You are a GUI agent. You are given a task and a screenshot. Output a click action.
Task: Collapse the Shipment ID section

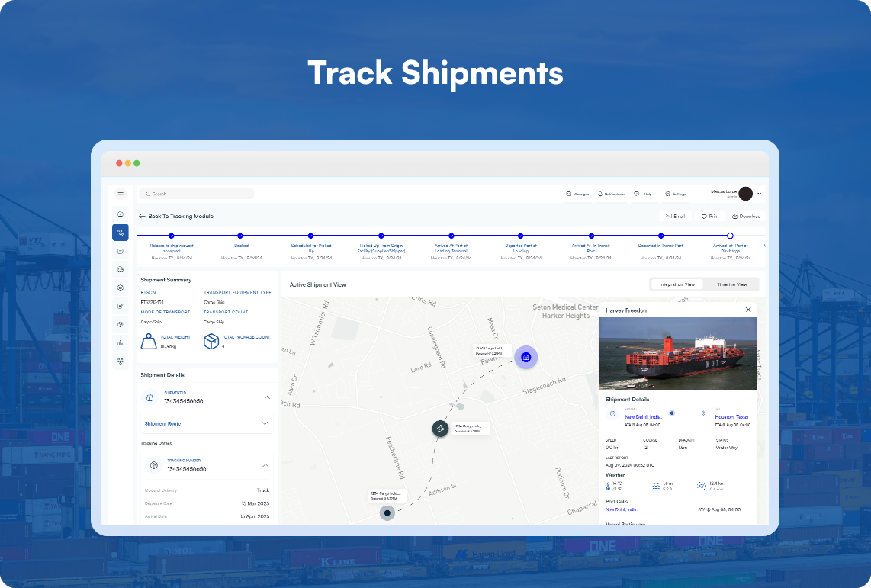(267, 397)
